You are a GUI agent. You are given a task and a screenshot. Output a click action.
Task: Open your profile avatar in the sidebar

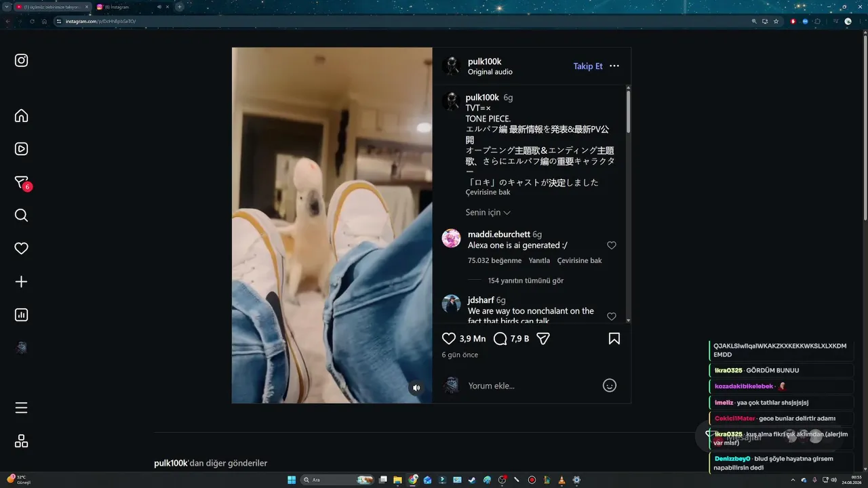pos(22,348)
